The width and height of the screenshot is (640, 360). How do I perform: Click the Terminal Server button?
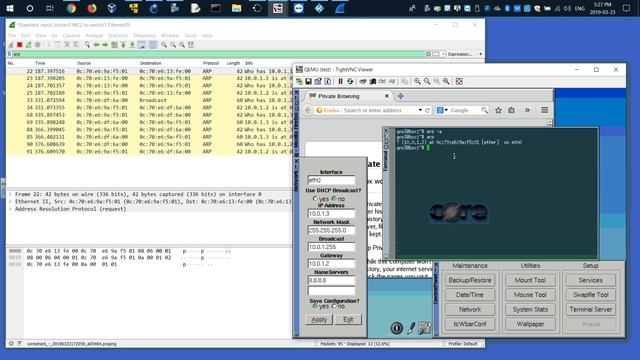coord(590,309)
